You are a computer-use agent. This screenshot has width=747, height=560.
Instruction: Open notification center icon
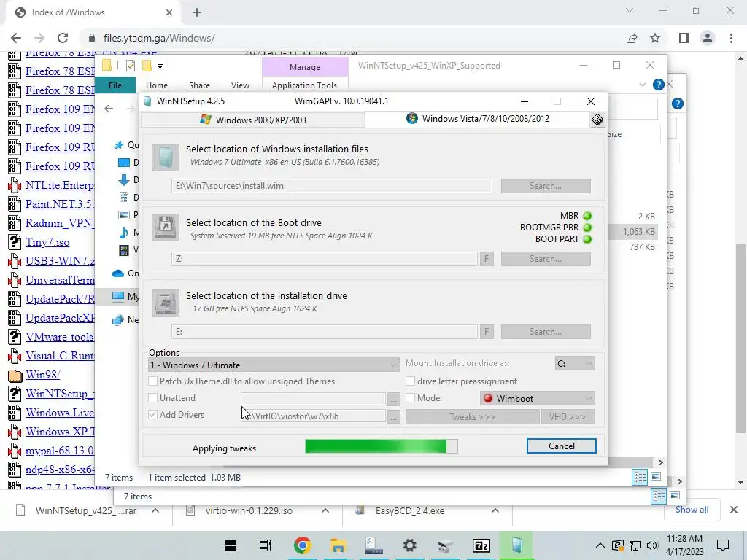723,545
